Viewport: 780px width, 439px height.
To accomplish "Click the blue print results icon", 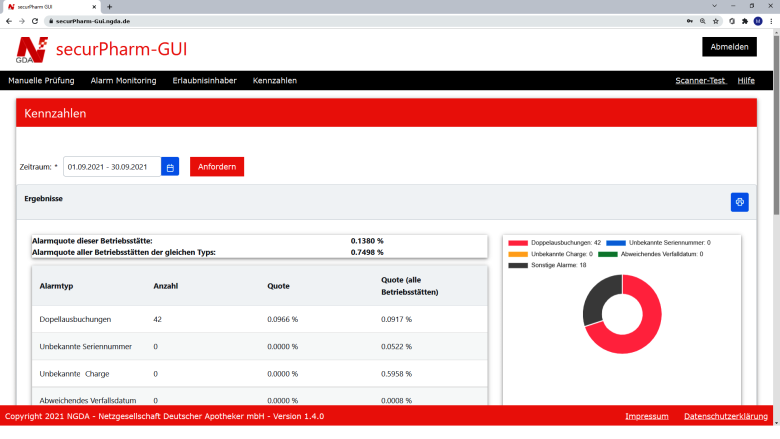I will coord(739,202).
